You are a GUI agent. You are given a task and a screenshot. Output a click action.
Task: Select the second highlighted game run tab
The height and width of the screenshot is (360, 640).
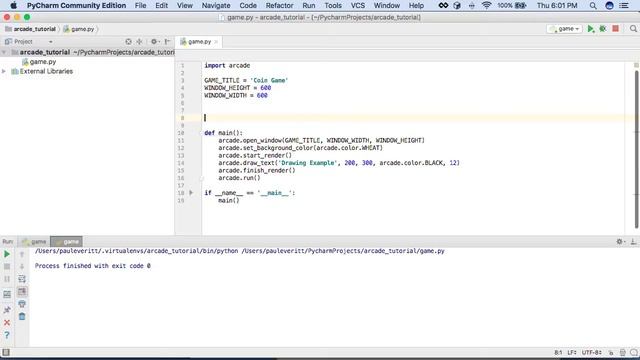pyautogui.click(x=67, y=242)
